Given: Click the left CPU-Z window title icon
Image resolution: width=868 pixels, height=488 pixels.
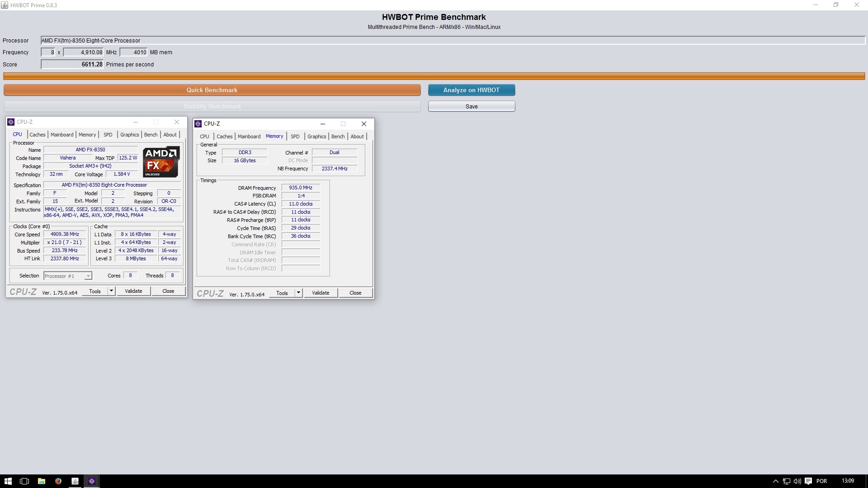Looking at the screenshot, I should click(x=11, y=122).
